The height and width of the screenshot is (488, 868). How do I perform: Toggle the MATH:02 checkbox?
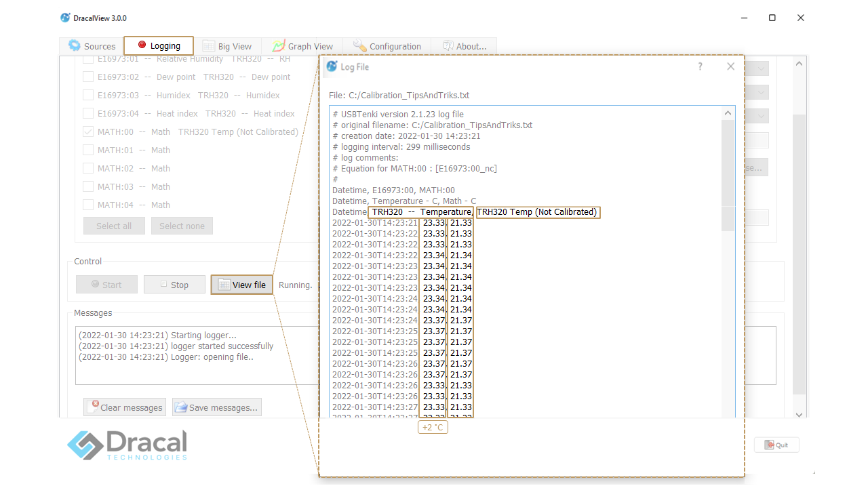(88, 169)
